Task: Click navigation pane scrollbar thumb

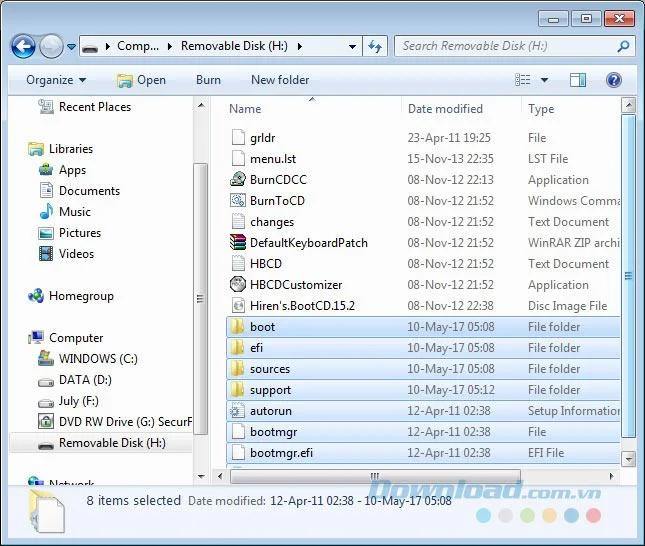Action: tap(200, 299)
